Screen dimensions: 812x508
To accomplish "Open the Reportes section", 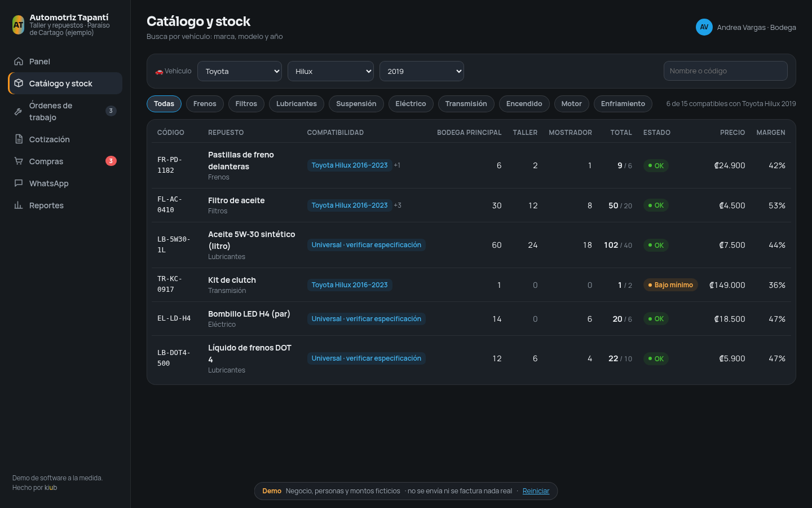I will pyautogui.click(x=65, y=205).
